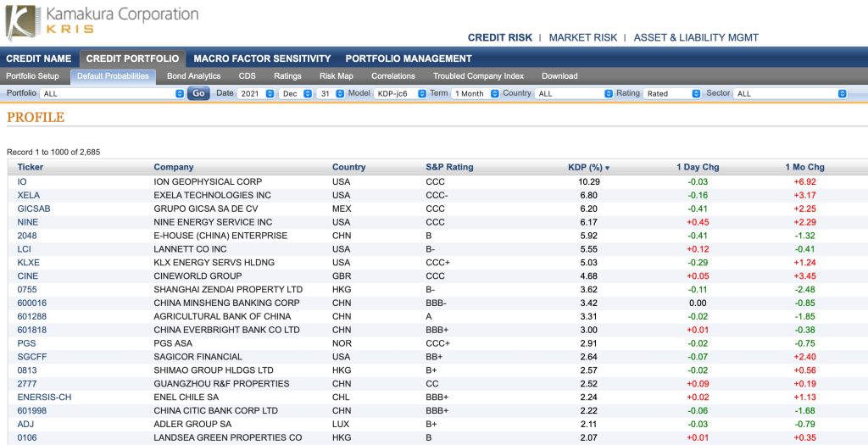Open ticker SGCFF link
The image size is (868, 445).
click(x=31, y=357)
